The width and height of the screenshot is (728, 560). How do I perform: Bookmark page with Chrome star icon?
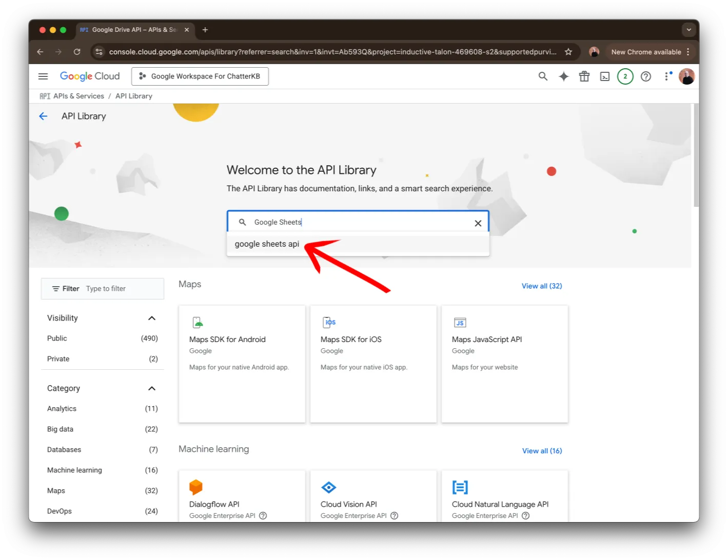tap(568, 52)
